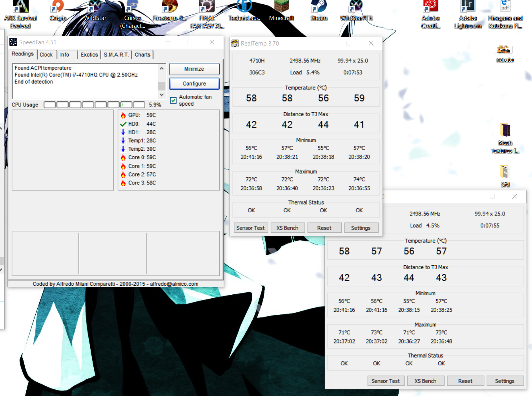Open Settings in the front RealTemp window
The width and height of the screenshot is (532, 396).
[x=361, y=228]
